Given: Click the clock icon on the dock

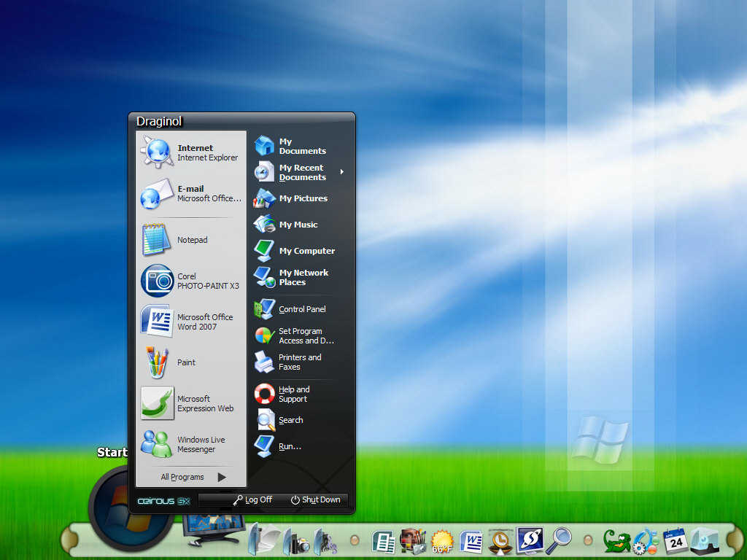Looking at the screenshot, I should tap(500, 542).
